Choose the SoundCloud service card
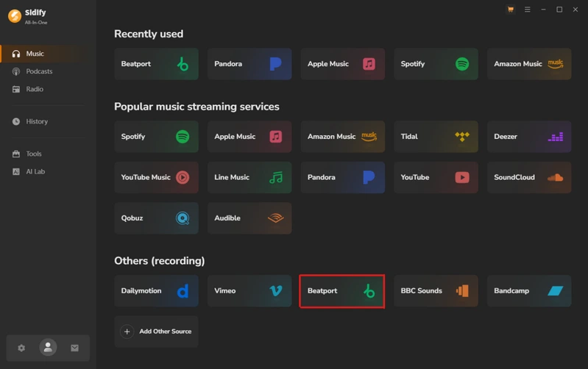The width and height of the screenshot is (588, 369). pyautogui.click(x=529, y=177)
